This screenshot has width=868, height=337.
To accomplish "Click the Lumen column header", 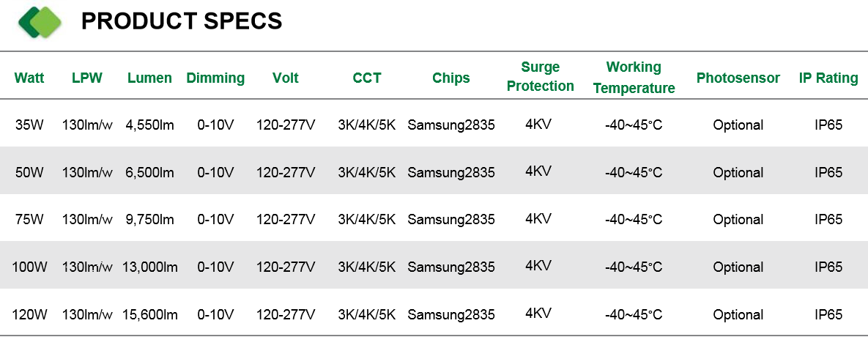I will 149,78.
